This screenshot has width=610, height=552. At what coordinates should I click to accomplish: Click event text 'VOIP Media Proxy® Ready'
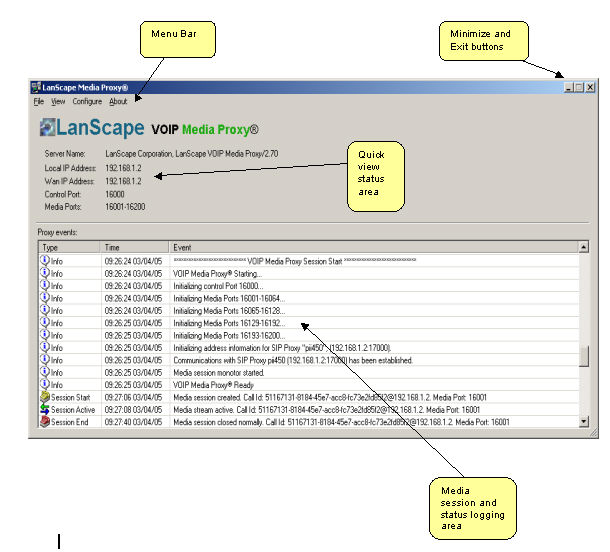213,385
